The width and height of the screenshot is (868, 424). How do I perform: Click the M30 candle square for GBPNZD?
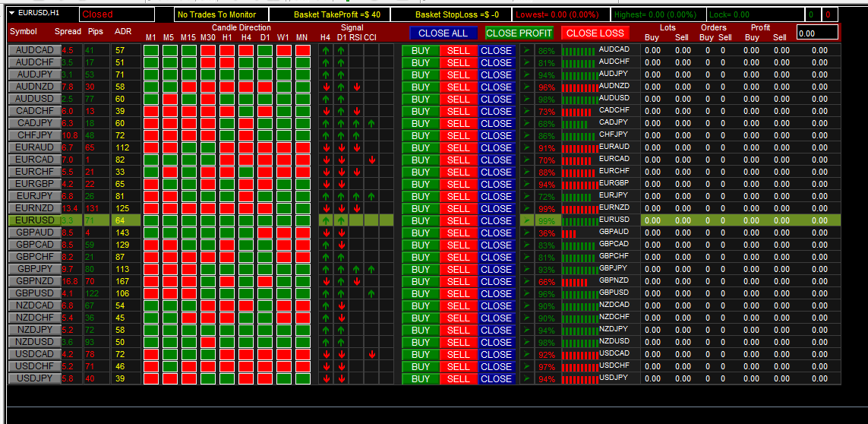tap(208, 282)
